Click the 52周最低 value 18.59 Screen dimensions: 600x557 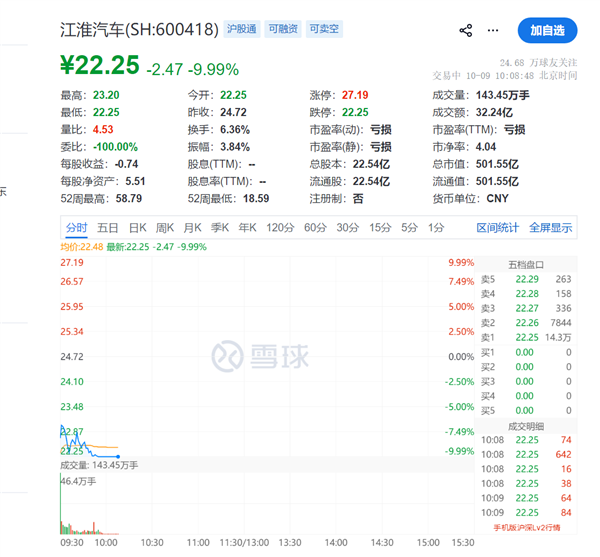pos(256,199)
